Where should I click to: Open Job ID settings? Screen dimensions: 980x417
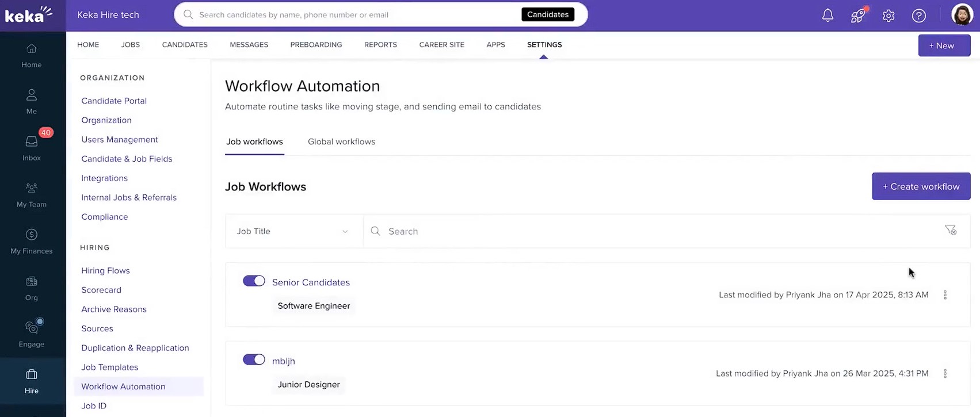pos(94,406)
